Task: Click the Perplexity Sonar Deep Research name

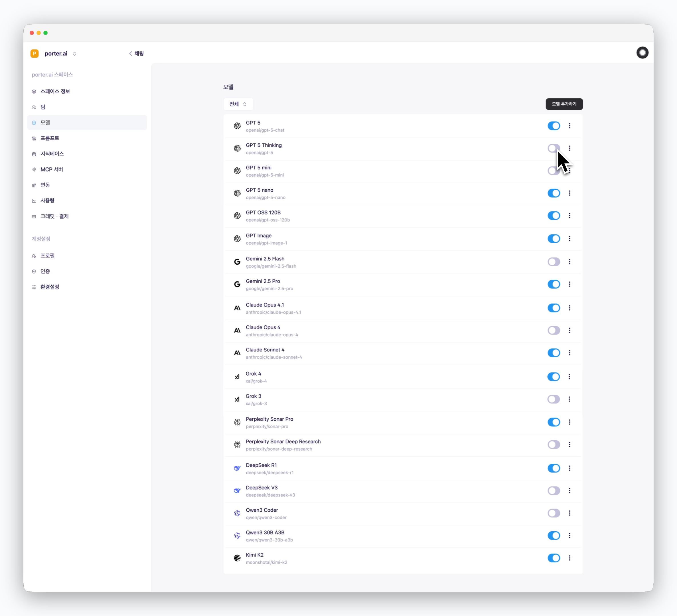Action: click(283, 441)
